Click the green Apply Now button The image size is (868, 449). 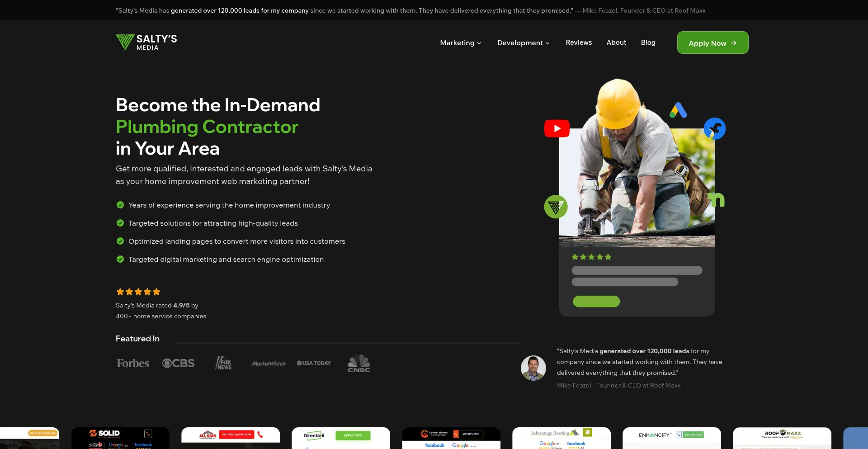tap(712, 43)
